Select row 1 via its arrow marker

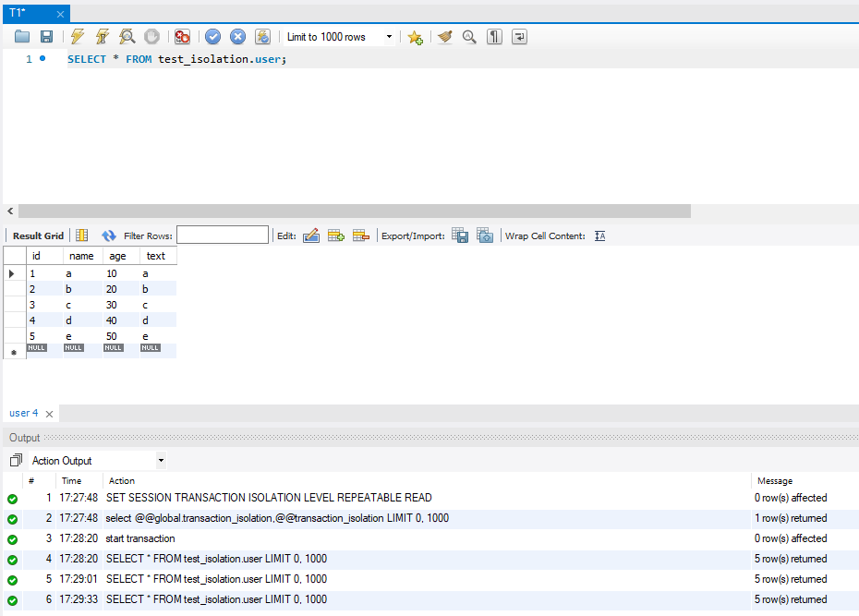point(11,273)
